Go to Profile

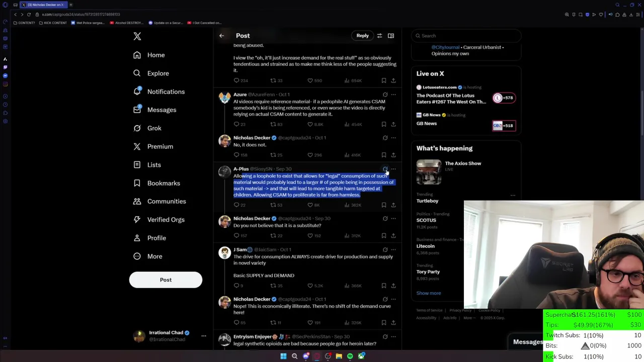tap(149, 238)
